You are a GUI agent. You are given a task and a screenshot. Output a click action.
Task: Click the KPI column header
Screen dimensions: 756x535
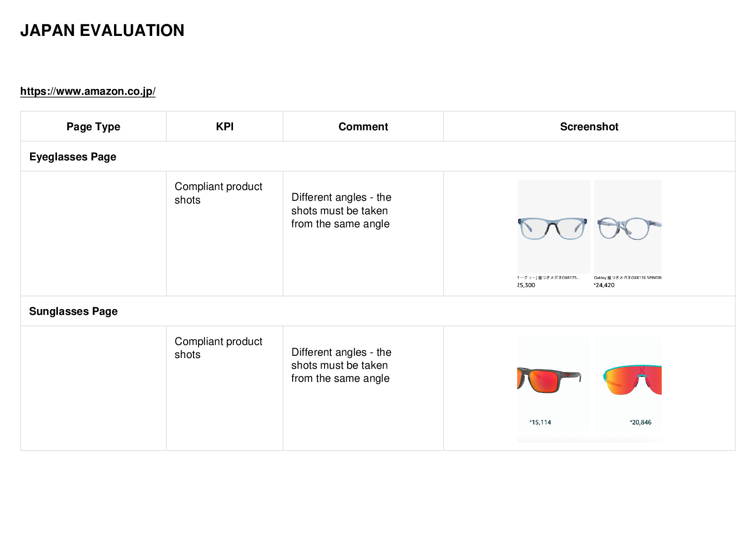(x=224, y=127)
